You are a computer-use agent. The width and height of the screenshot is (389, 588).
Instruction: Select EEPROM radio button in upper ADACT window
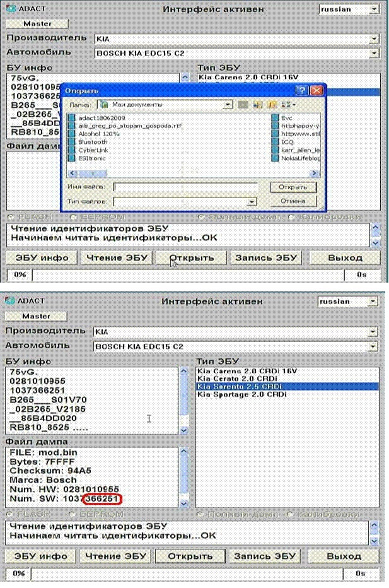click(73, 217)
